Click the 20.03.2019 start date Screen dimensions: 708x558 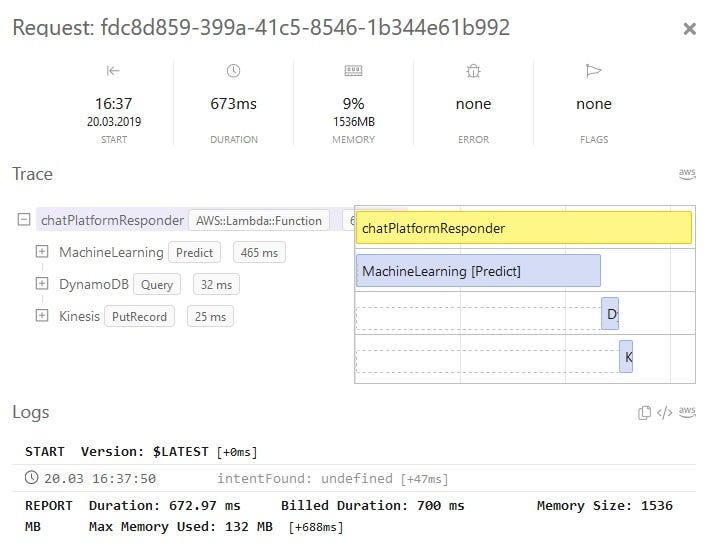point(114,122)
